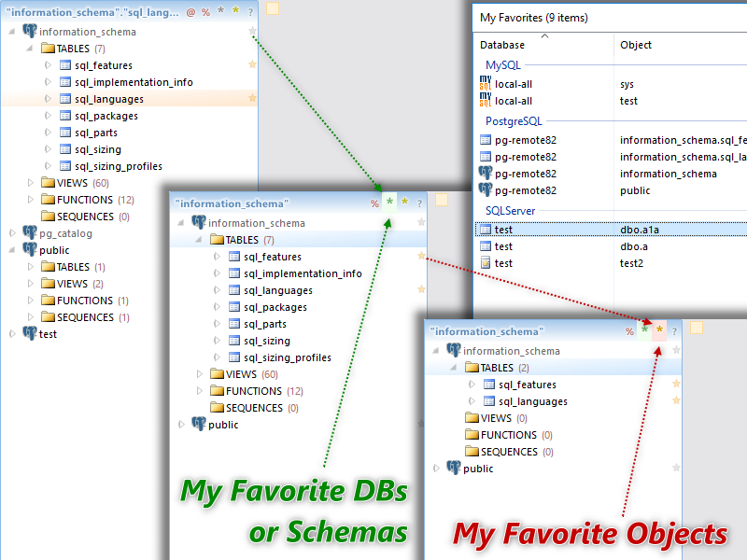The height and width of the screenshot is (560, 747).
Task: Unfavorite sql_languages using its star in the left tree
Action: pyautogui.click(x=252, y=98)
